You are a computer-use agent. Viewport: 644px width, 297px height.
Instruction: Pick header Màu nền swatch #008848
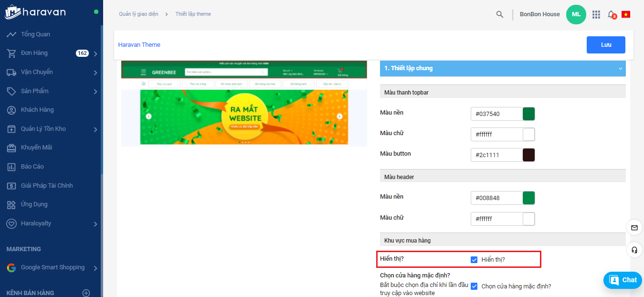[528, 198]
